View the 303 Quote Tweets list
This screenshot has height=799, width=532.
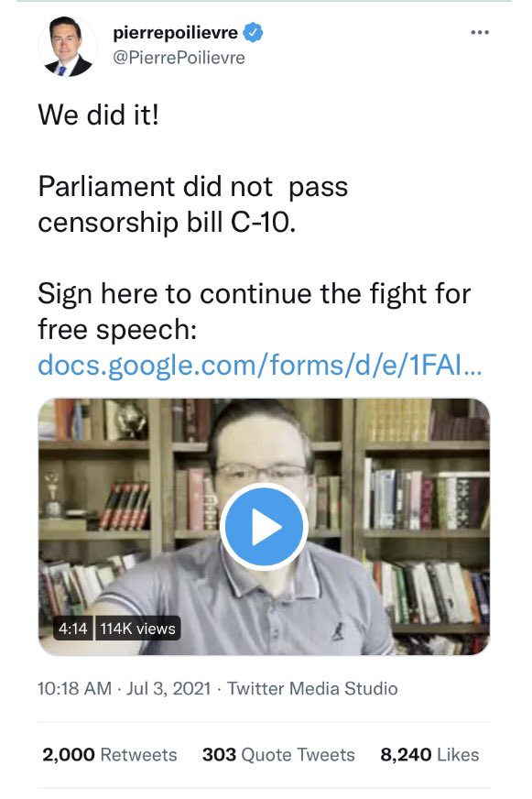(278, 754)
